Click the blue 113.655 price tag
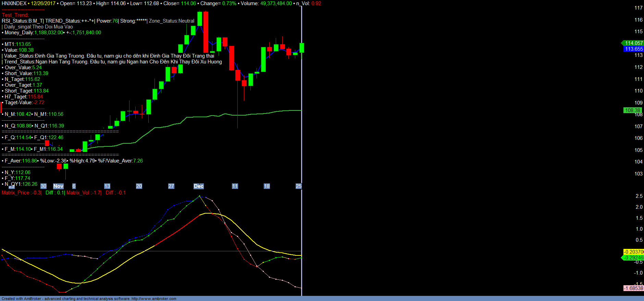This screenshot has width=644, height=301. (634, 49)
